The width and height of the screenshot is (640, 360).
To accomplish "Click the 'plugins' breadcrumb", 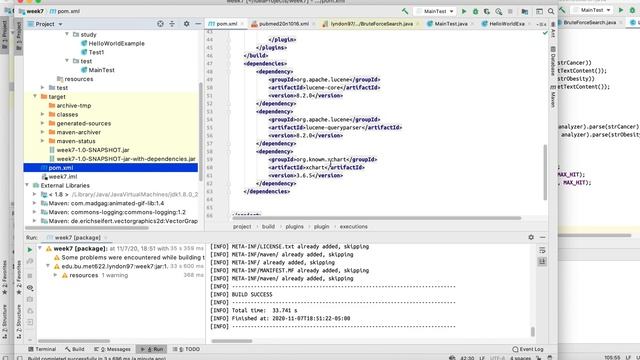I will [x=294, y=227].
